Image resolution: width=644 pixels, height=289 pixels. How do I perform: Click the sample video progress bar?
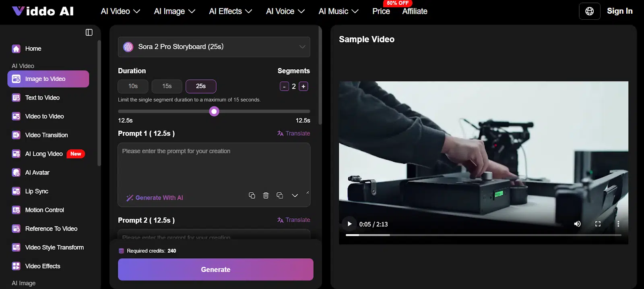click(x=483, y=235)
